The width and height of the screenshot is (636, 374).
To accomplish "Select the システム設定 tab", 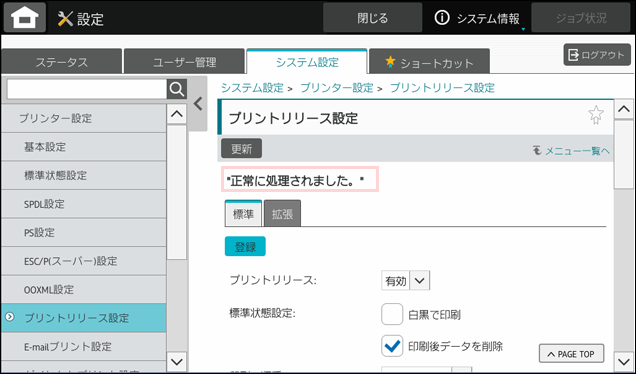I will tap(307, 62).
